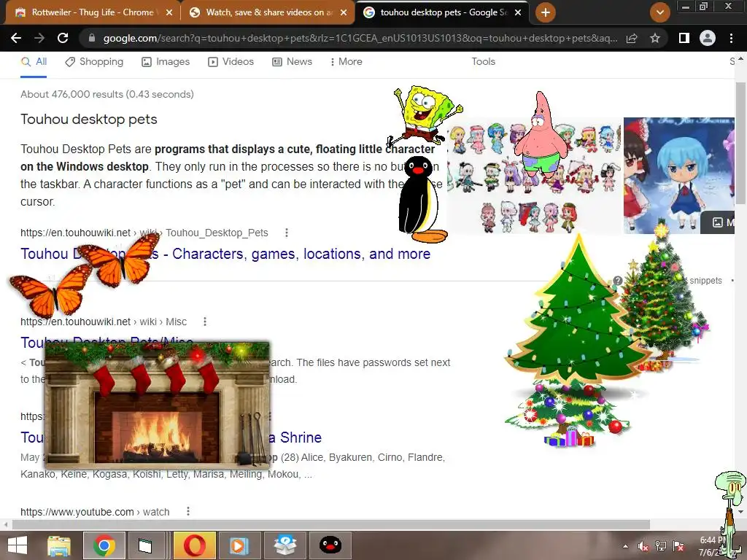
Task: Click the address bar URL field
Action: [360, 38]
